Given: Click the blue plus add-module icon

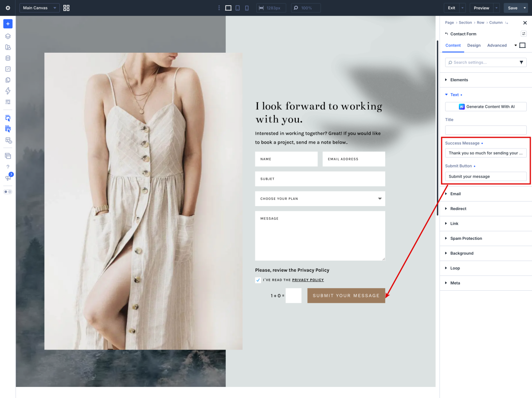Looking at the screenshot, I should 8,24.
